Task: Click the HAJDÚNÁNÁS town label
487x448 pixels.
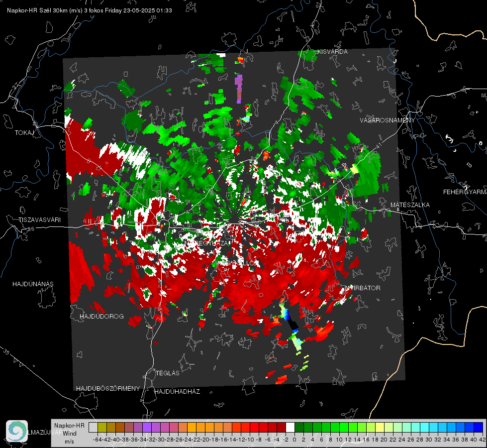Action: 33,284
